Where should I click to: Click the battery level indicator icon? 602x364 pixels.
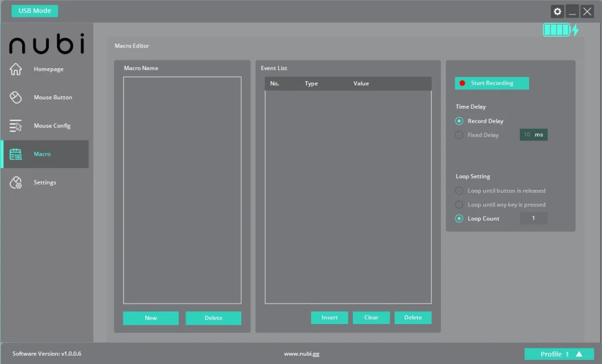pyautogui.click(x=557, y=30)
